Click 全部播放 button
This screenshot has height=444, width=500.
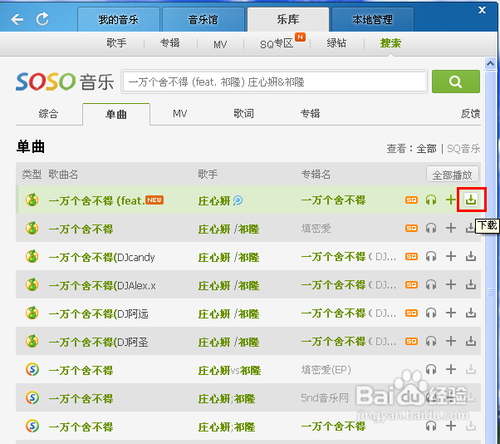click(452, 175)
